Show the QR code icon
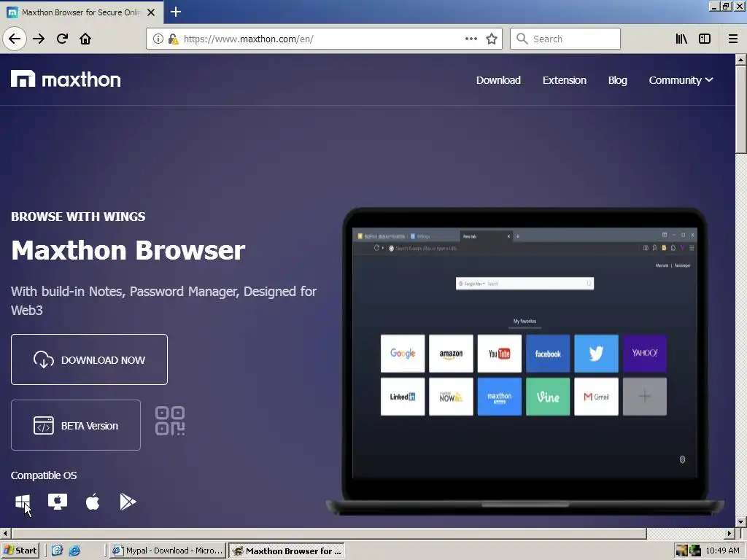The width and height of the screenshot is (747, 560). [169, 421]
